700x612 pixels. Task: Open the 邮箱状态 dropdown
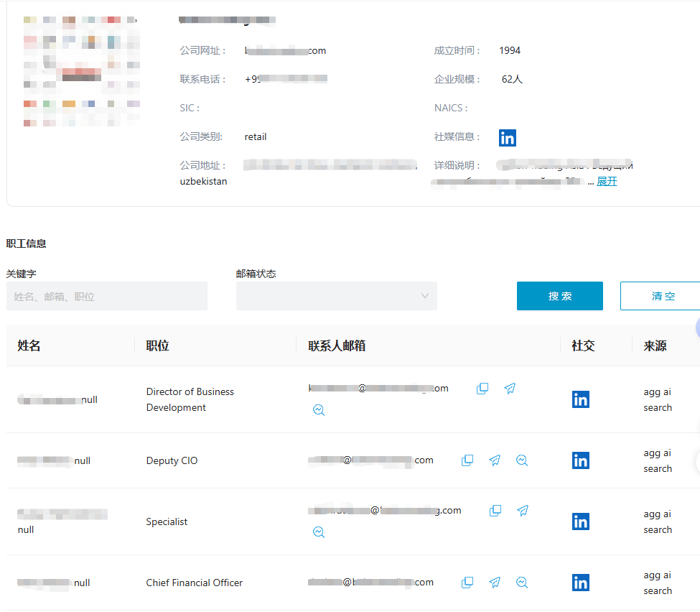pos(336,296)
